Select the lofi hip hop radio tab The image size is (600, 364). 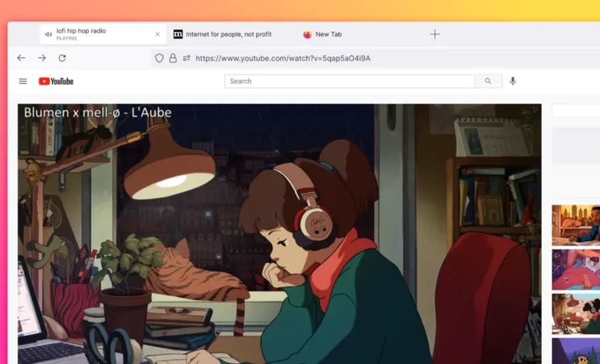click(x=103, y=34)
